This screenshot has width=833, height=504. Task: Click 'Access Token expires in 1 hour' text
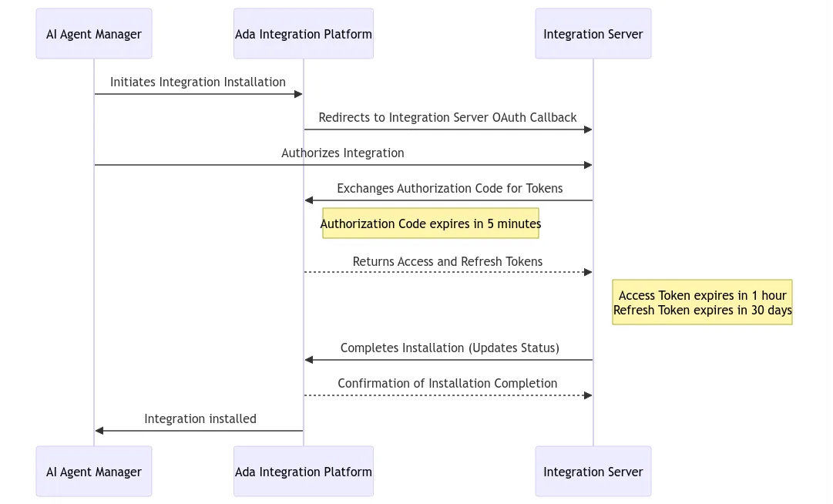pyautogui.click(x=702, y=296)
